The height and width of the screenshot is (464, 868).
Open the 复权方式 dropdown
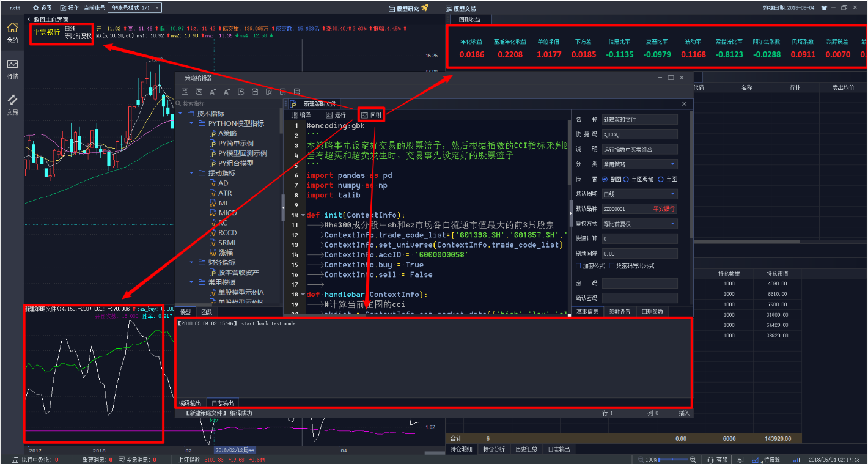639,224
